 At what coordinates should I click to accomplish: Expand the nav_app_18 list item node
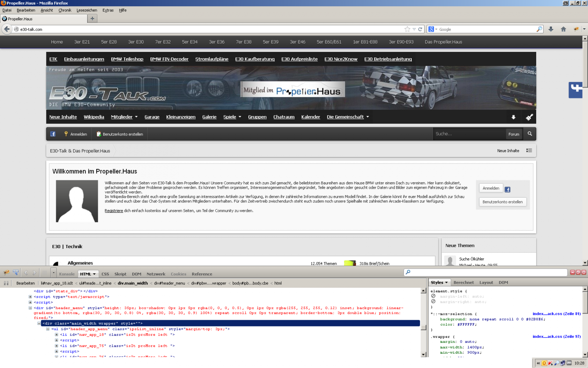56,335
